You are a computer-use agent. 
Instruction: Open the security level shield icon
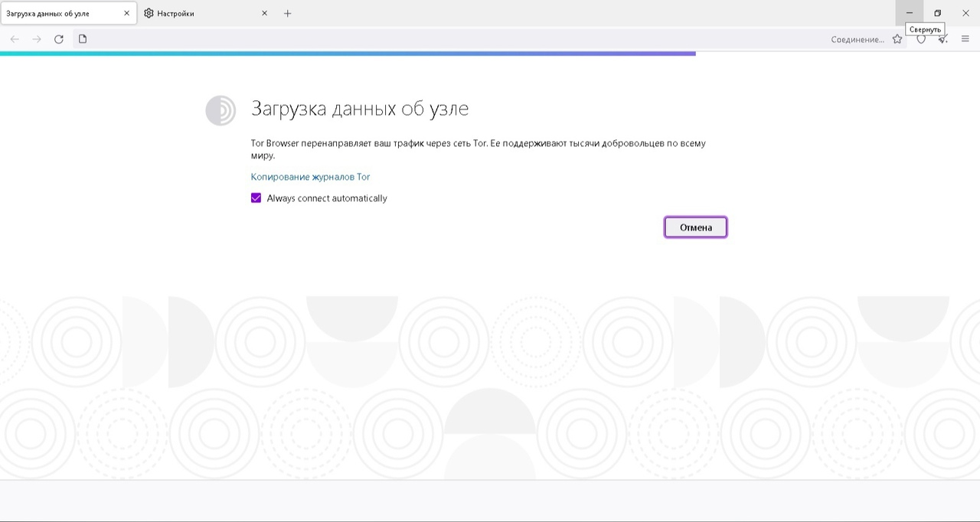tap(921, 39)
